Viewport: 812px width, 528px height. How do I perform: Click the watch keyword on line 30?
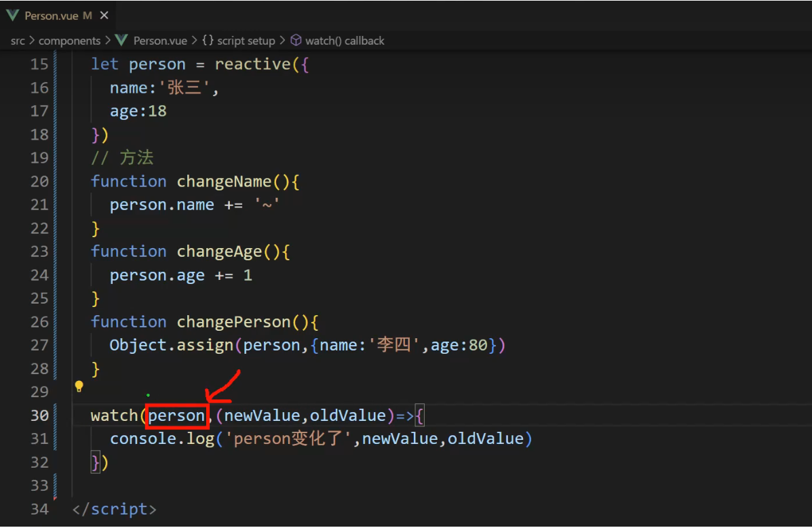pyautogui.click(x=115, y=415)
